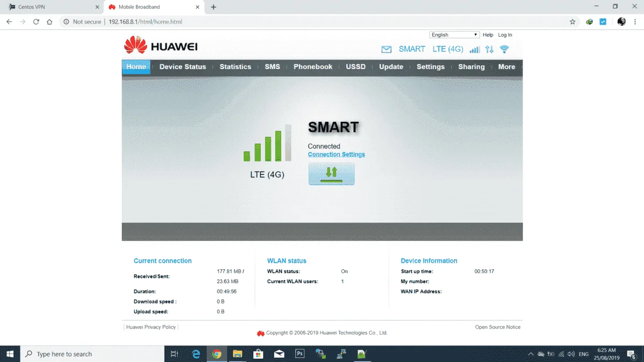Click the address bar URL

point(145,22)
